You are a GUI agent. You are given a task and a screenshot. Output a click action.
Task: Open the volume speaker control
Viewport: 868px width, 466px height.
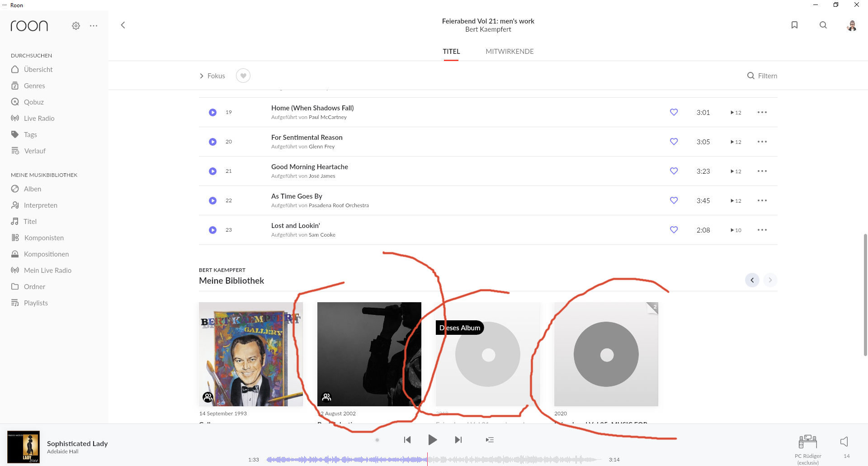[x=844, y=442]
